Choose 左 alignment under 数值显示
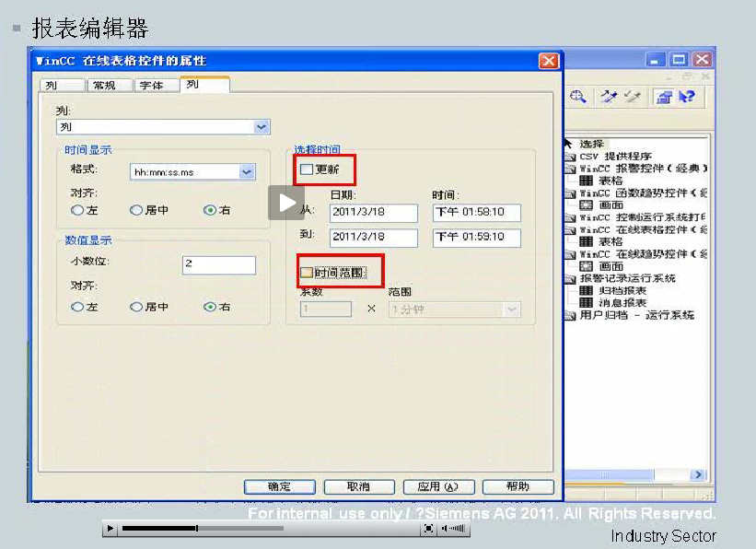This screenshot has height=549, width=756. click(76, 307)
